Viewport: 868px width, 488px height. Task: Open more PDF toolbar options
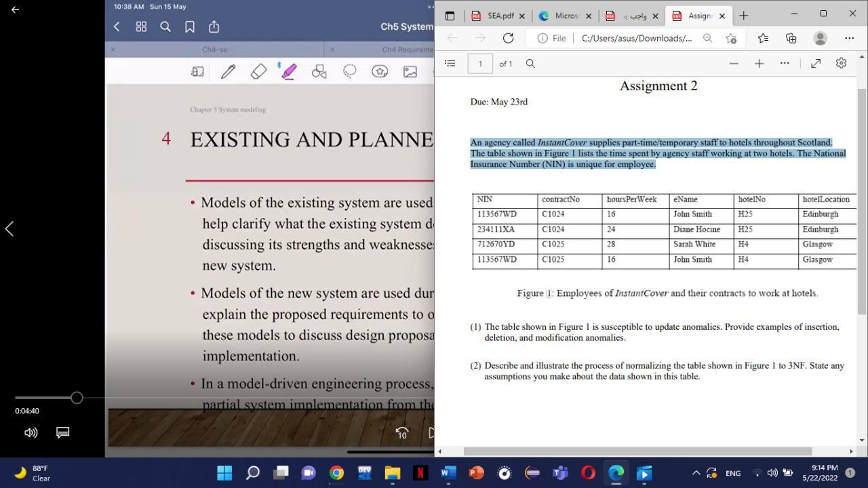point(785,63)
